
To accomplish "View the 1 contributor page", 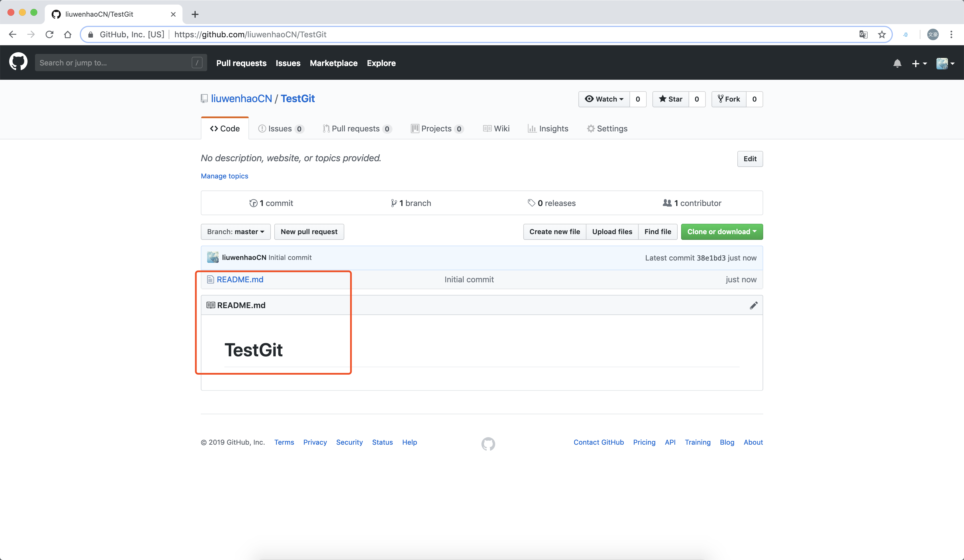I will (x=692, y=203).
